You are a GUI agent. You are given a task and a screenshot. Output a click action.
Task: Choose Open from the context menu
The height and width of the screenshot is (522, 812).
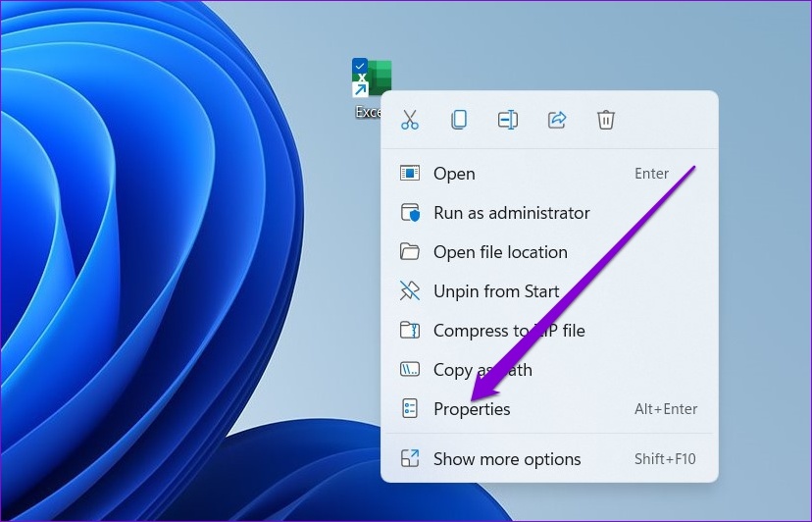[549, 173]
